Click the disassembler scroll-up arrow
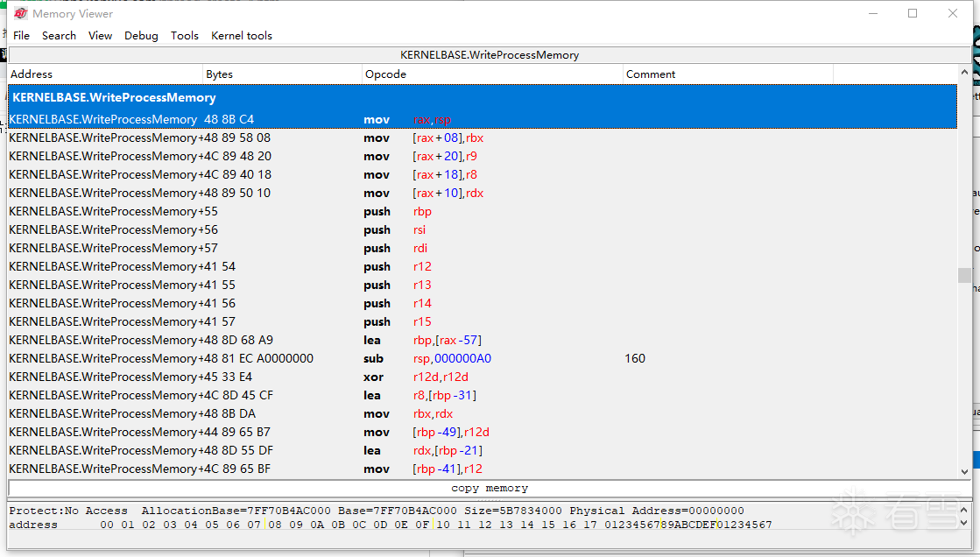The width and height of the screenshot is (980, 557). (x=964, y=73)
